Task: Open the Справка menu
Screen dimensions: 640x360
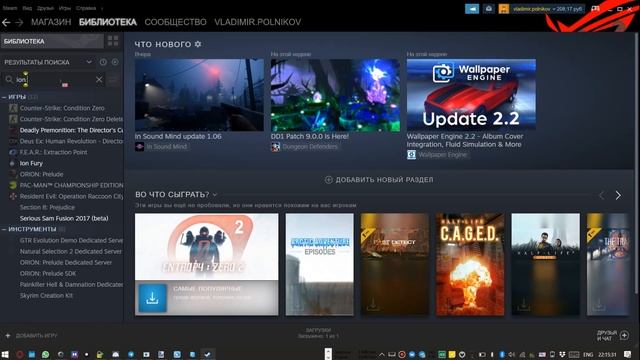Action: click(86, 8)
